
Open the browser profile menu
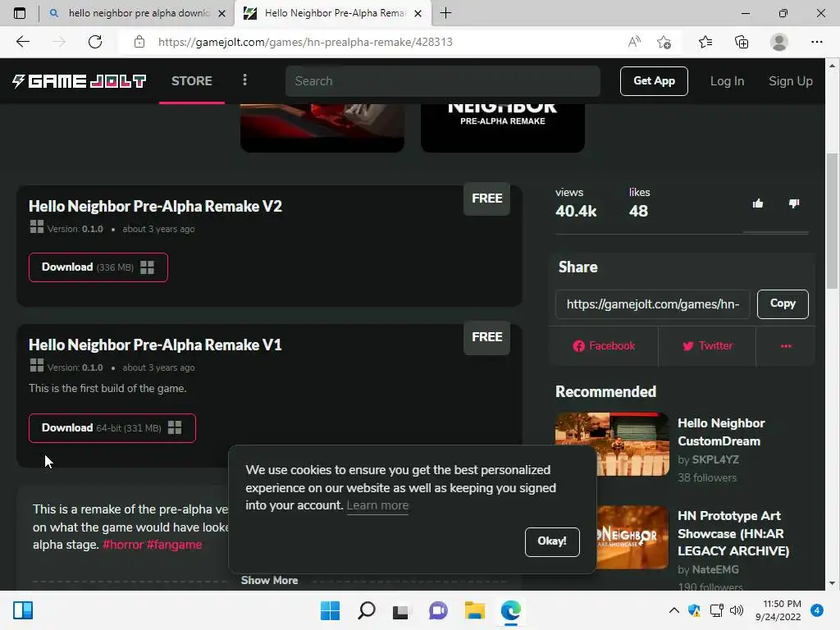click(779, 42)
